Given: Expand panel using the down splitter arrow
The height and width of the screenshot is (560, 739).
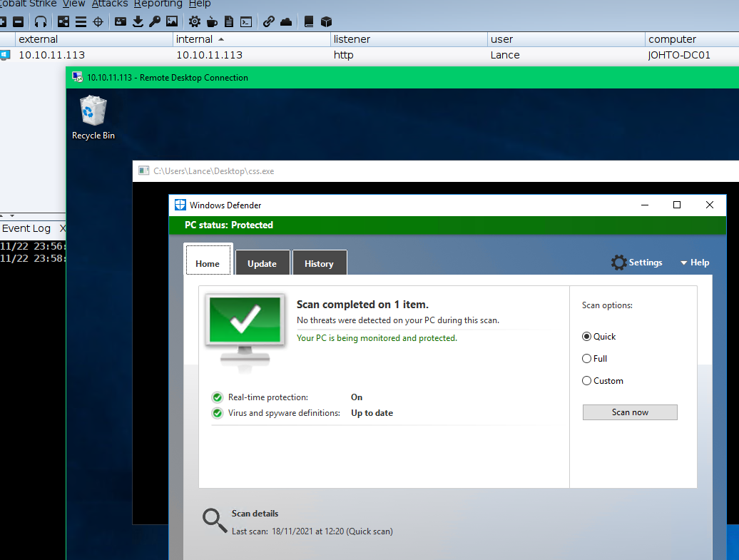Looking at the screenshot, I should (12, 215).
